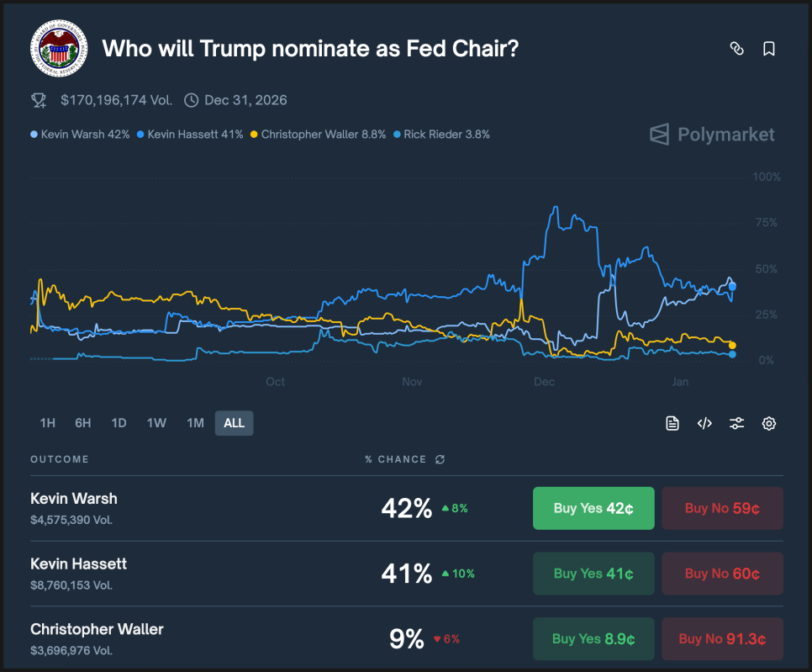
Task: Click the Federal Reserve seal image
Action: coord(59,49)
